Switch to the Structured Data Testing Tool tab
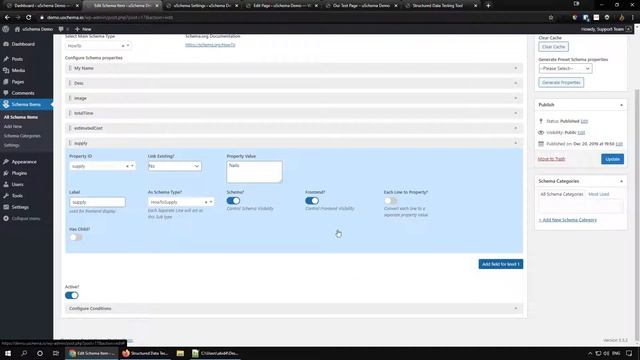This screenshot has height=360, width=640. click(442, 6)
